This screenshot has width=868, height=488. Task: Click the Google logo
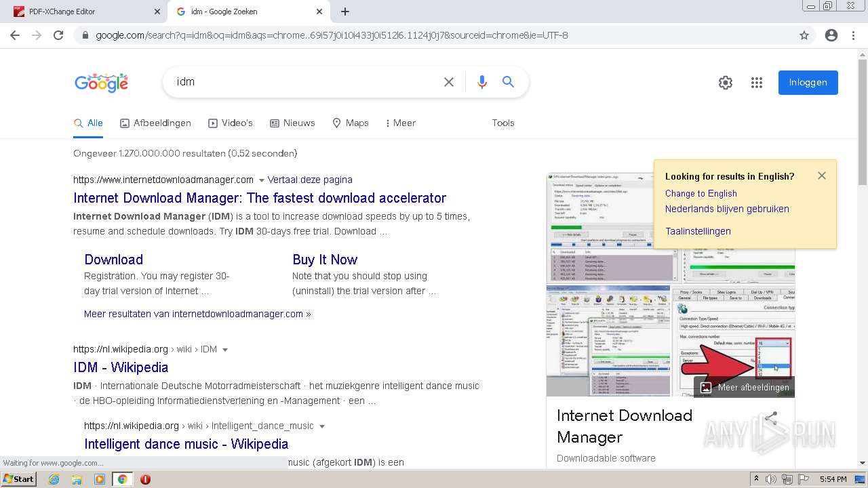point(101,83)
